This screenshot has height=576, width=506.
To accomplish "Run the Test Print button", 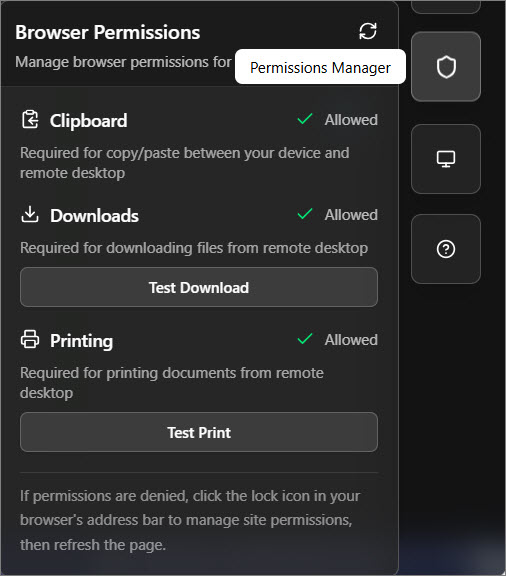I will (199, 432).
